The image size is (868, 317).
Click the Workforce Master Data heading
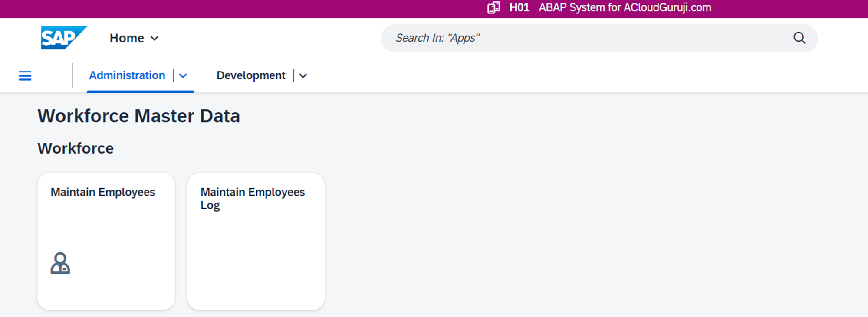(x=138, y=116)
